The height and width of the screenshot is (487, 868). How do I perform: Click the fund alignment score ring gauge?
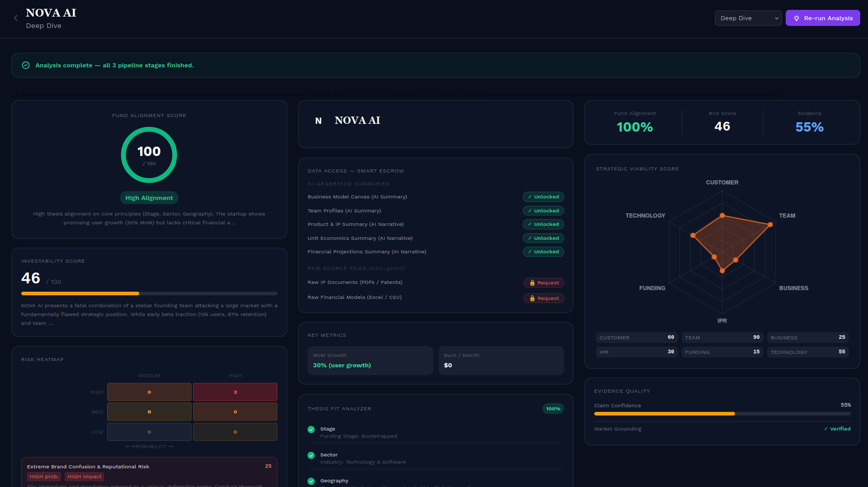[149, 155]
